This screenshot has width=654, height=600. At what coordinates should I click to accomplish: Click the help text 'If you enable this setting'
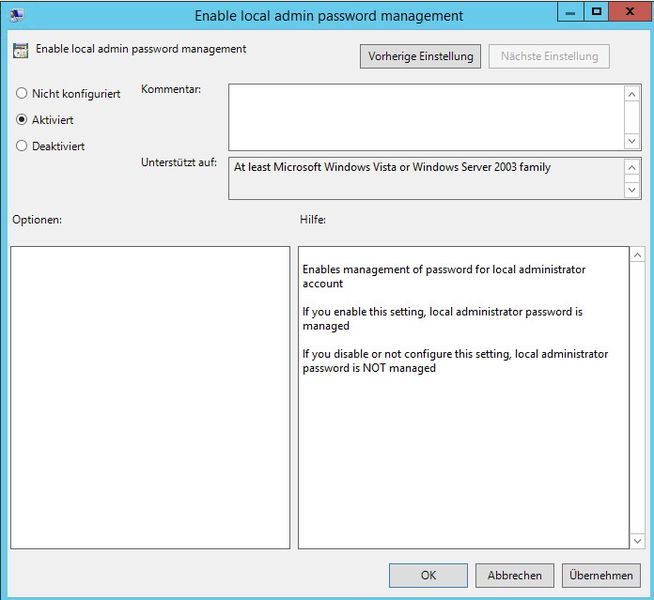363,312
